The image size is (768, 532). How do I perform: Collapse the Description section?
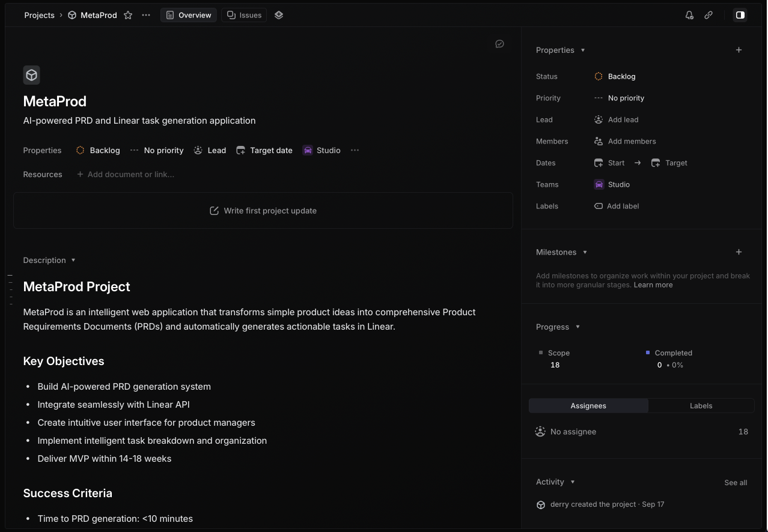pyautogui.click(x=49, y=260)
